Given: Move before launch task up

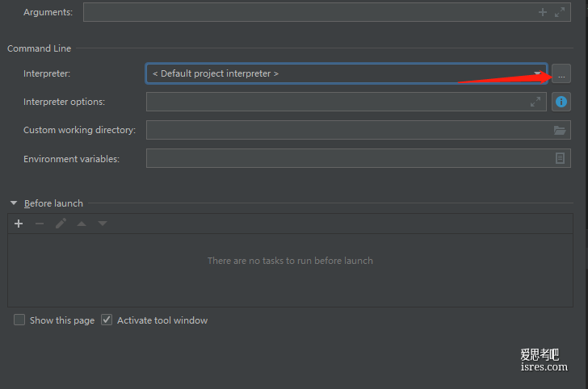Looking at the screenshot, I should click(82, 224).
